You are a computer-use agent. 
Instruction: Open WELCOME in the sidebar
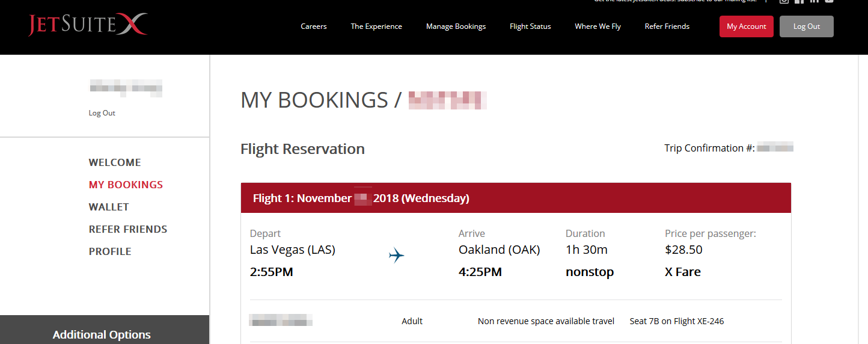point(115,162)
